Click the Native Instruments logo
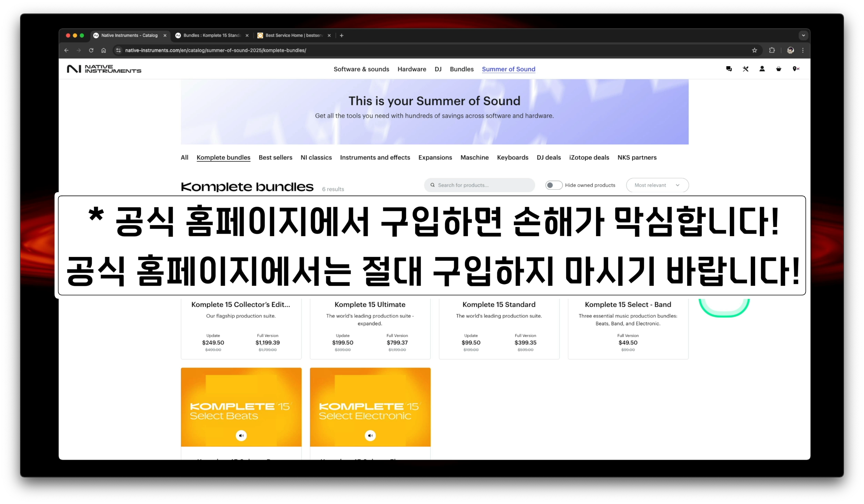The width and height of the screenshot is (864, 504). [104, 69]
